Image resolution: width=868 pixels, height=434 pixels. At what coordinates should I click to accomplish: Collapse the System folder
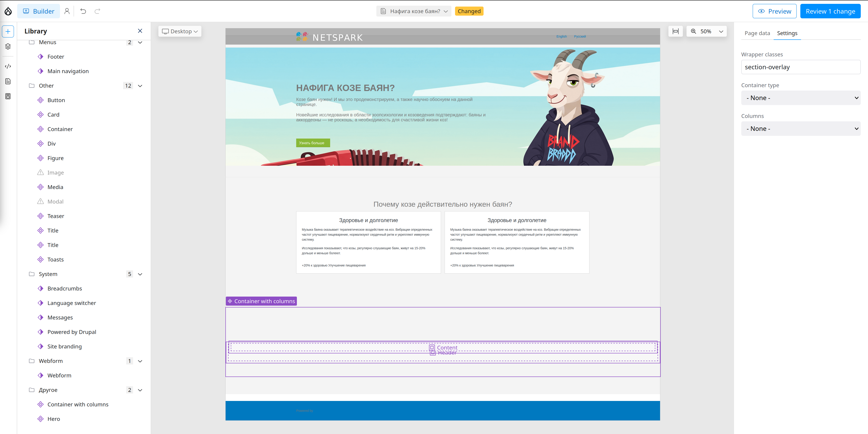click(140, 274)
